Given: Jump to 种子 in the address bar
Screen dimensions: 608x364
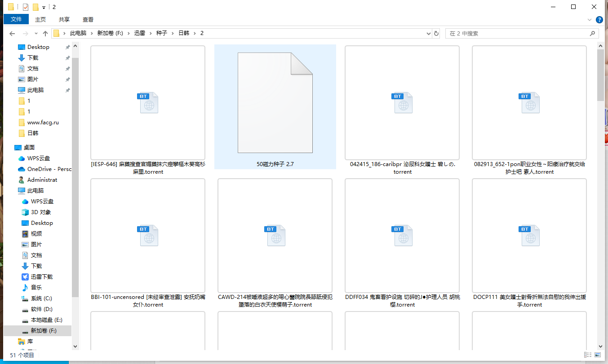Looking at the screenshot, I should [162, 34].
